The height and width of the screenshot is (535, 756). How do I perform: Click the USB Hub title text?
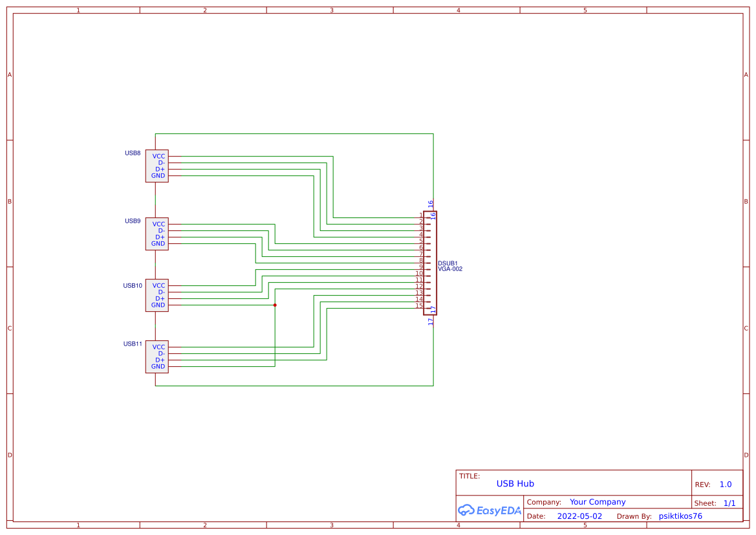click(515, 483)
